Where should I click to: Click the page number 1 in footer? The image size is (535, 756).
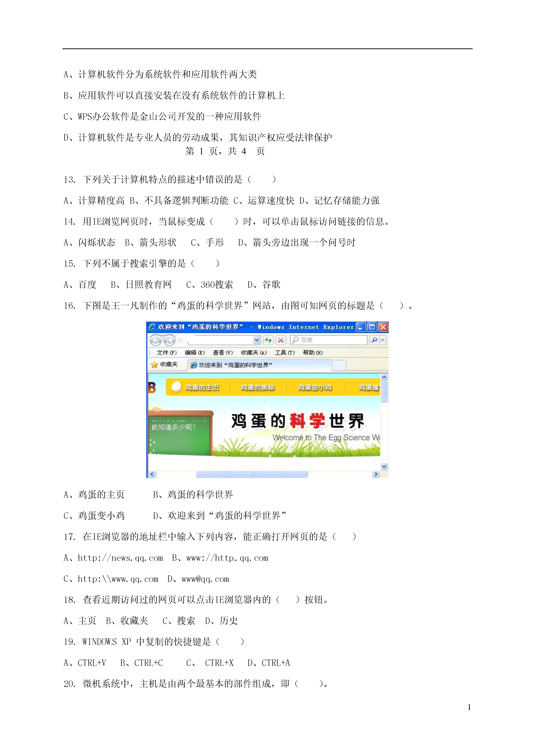pos(469,707)
